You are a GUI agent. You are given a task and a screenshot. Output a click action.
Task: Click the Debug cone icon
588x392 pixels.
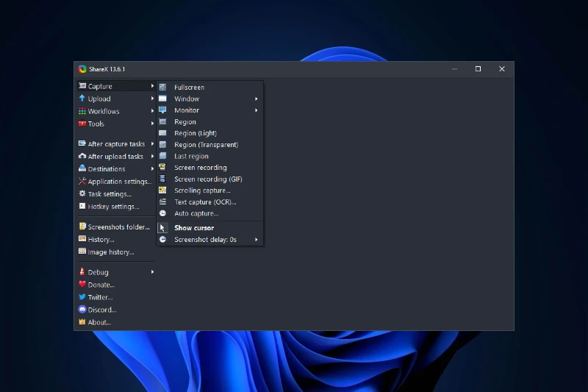[x=82, y=271]
